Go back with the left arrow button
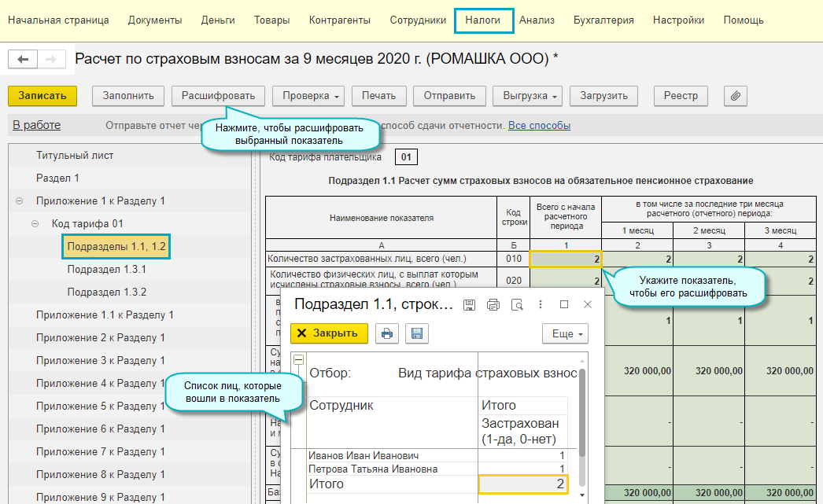This screenshot has width=823, height=504. coord(23,59)
